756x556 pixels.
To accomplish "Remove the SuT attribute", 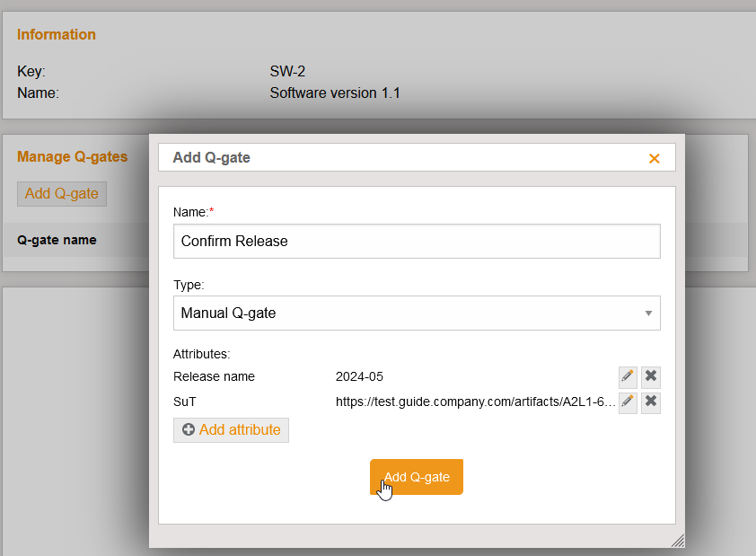I will coord(650,402).
